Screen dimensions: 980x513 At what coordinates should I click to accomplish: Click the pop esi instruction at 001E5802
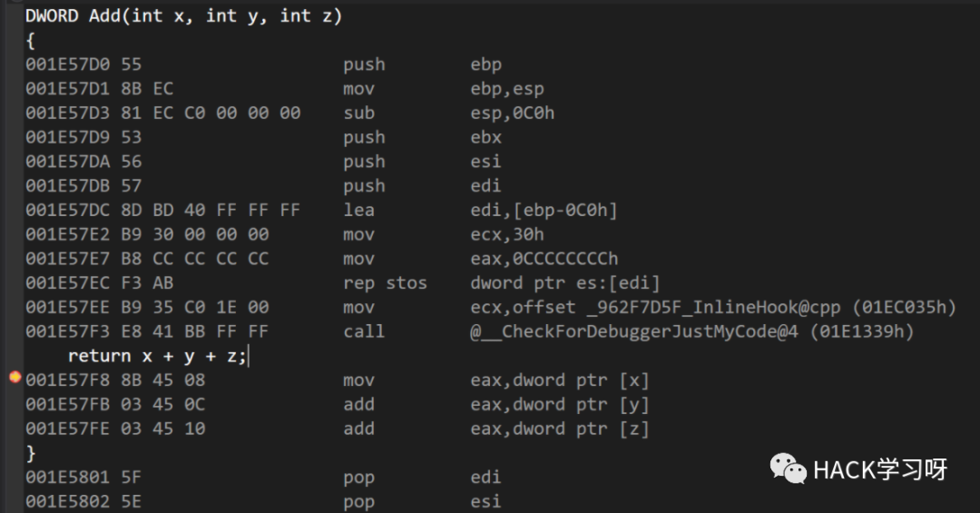coord(263,502)
